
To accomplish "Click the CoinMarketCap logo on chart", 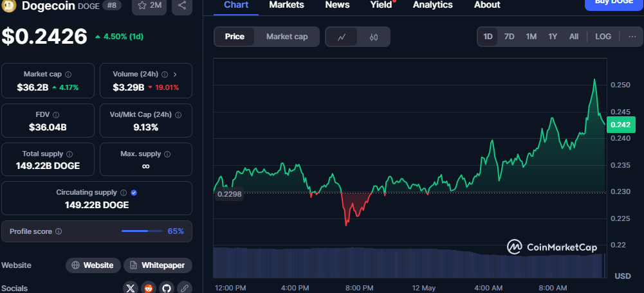I will point(551,247).
